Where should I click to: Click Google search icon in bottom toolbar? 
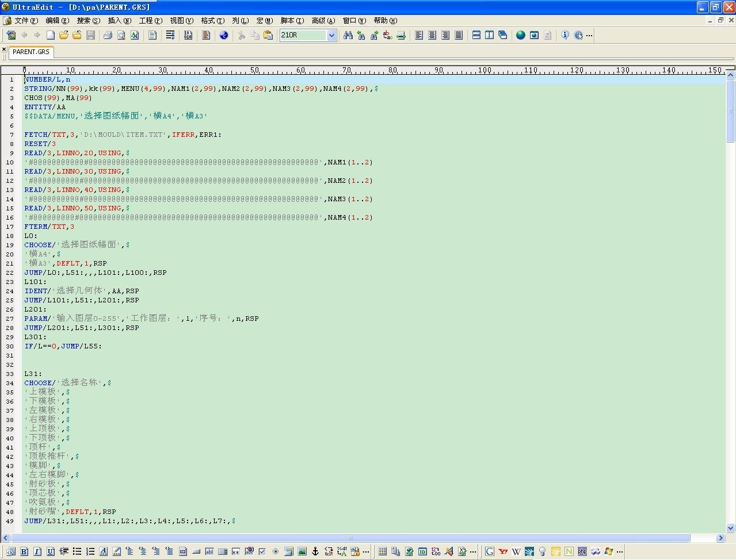[x=490, y=551]
